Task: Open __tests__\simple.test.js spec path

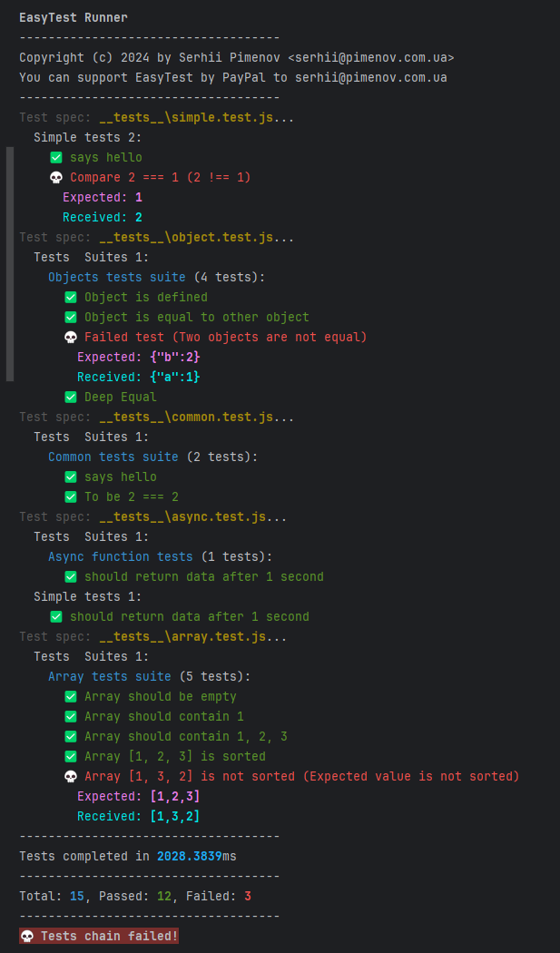Action: click(186, 117)
